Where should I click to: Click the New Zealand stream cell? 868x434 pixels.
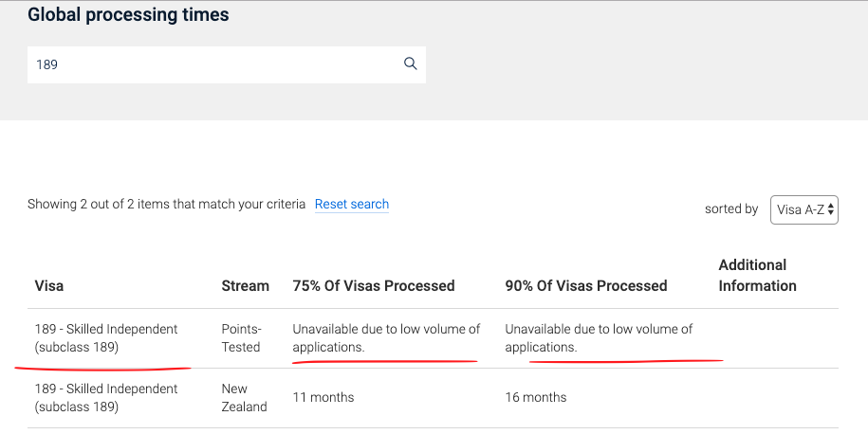[244, 397]
